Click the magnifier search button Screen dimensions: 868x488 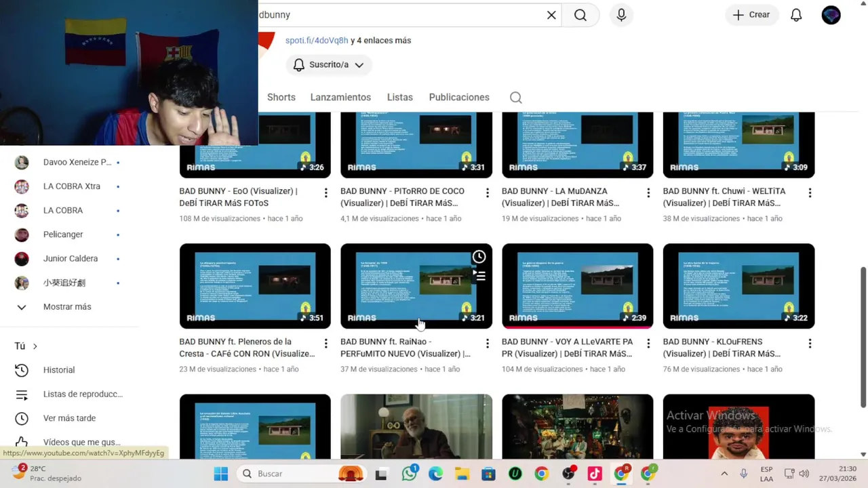(580, 15)
